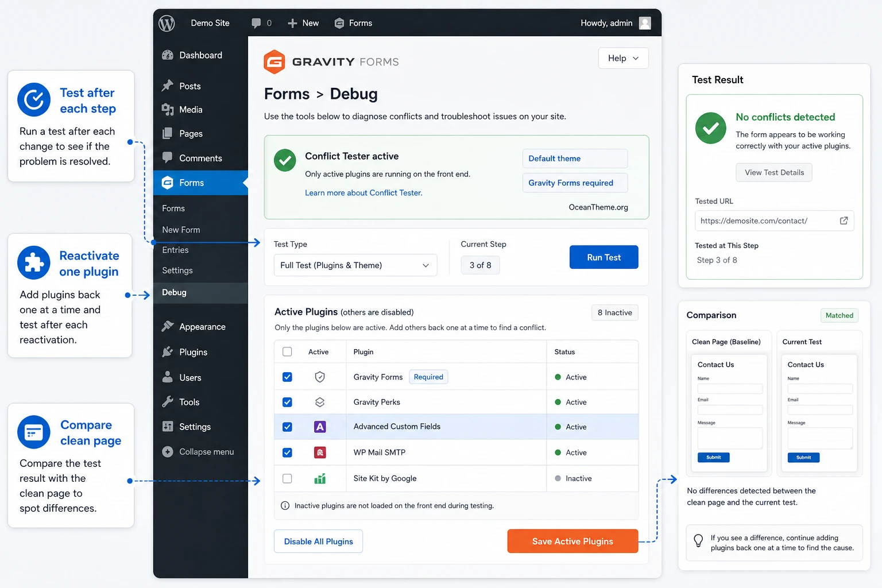Click Save Active Plugins button
This screenshot has width=882, height=588.
coord(572,541)
